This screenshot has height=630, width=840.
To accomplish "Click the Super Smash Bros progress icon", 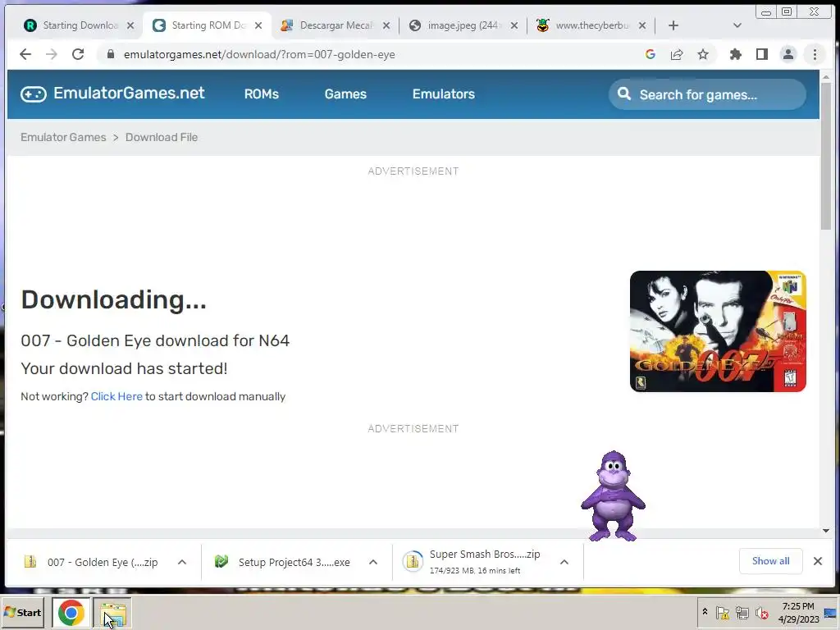I will point(413,561).
